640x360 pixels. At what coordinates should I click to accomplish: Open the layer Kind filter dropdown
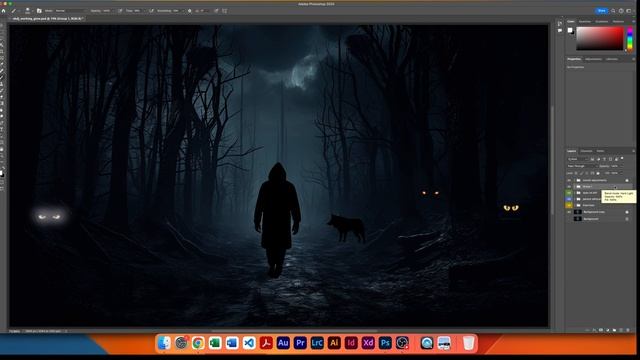click(x=578, y=159)
